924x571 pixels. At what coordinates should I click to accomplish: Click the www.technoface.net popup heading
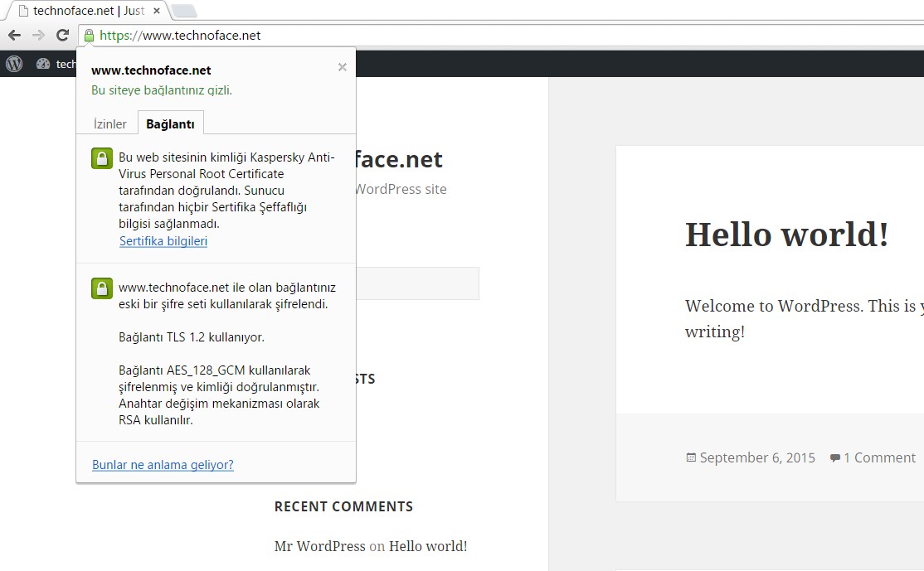tap(151, 70)
